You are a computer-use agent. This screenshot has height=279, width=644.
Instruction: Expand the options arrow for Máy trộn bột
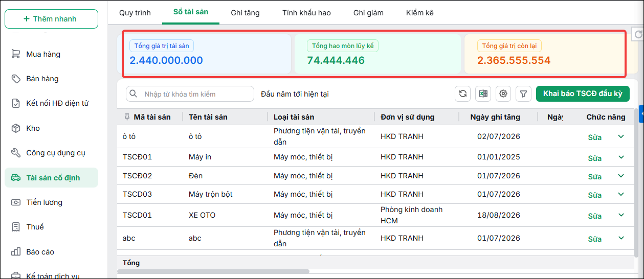click(621, 194)
